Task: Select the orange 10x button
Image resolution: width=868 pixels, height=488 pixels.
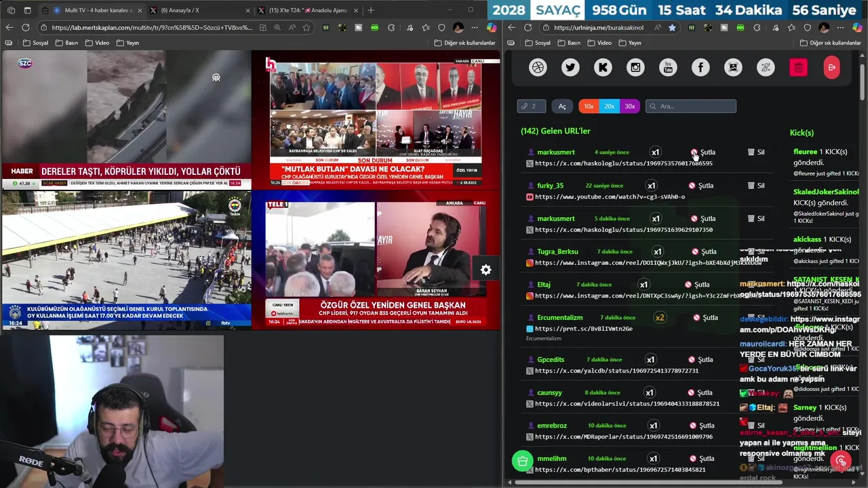Action: point(589,106)
